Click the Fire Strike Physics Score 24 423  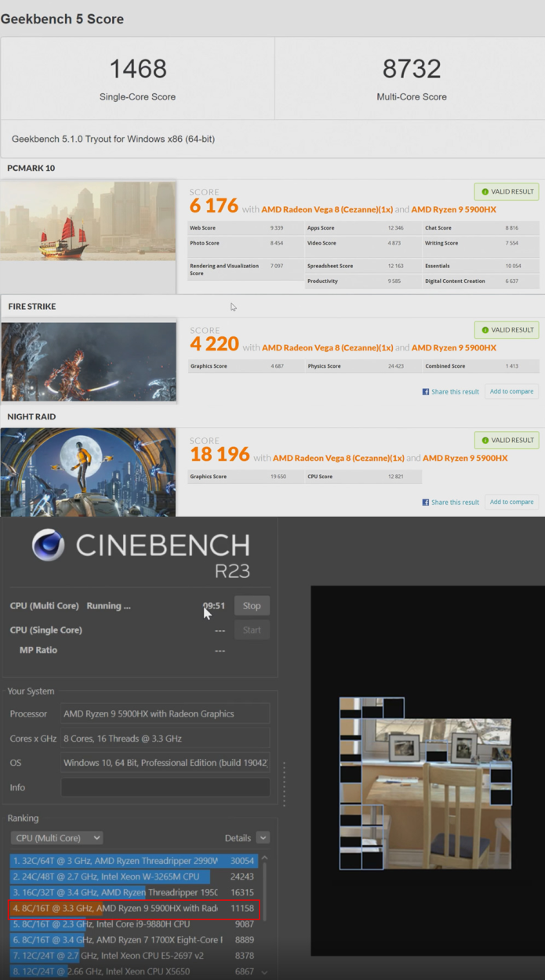[395, 366]
